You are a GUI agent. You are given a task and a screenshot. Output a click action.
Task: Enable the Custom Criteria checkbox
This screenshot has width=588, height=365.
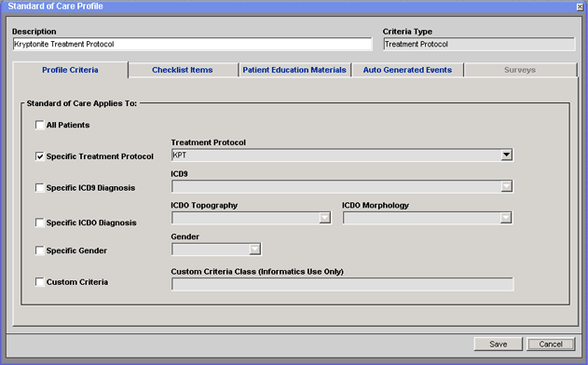[x=39, y=282]
